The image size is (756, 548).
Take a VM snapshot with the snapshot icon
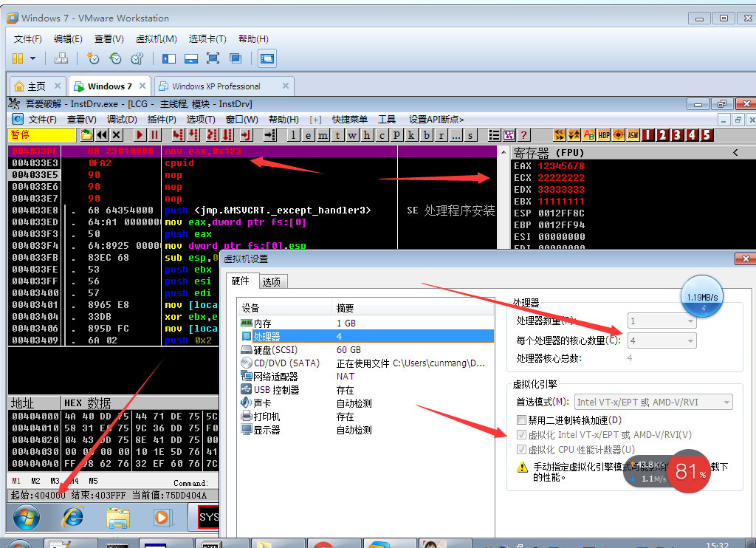click(x=92, y=58)
